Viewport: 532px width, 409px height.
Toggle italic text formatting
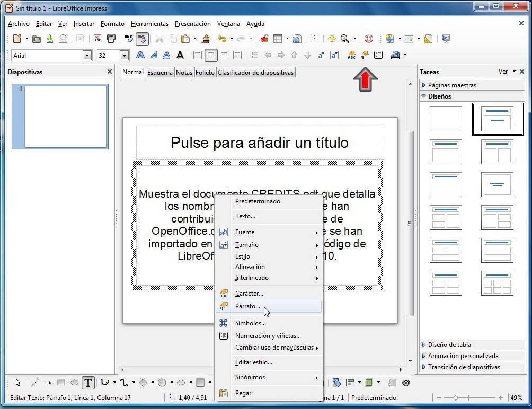pos(153,55)
